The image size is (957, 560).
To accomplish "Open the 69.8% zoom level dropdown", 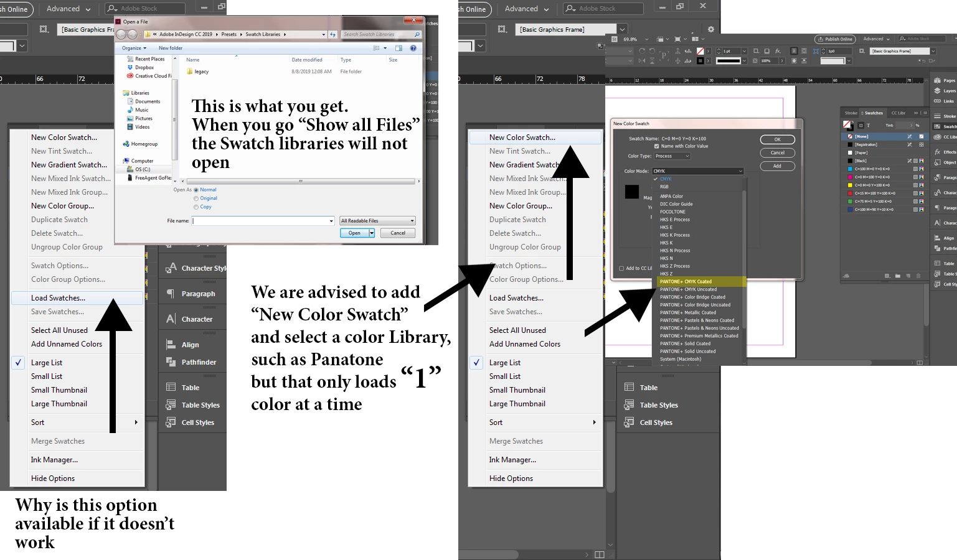I will [x=646, y=39].
